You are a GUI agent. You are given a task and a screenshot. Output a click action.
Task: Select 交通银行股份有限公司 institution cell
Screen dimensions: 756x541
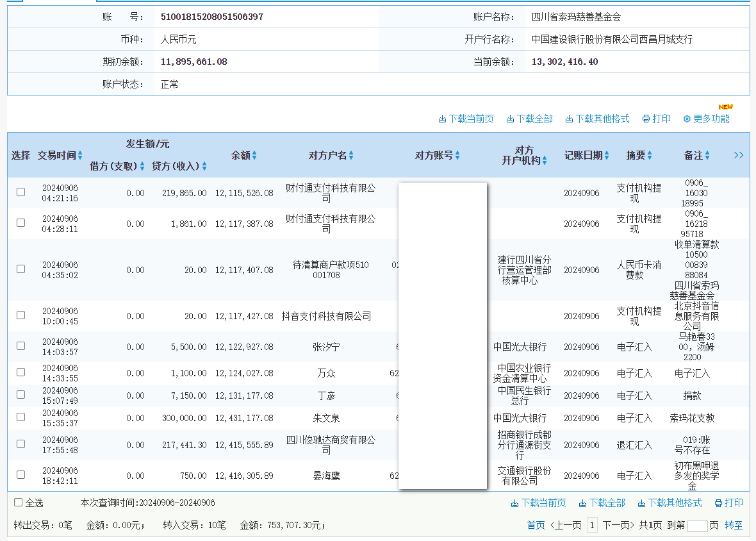524,476
